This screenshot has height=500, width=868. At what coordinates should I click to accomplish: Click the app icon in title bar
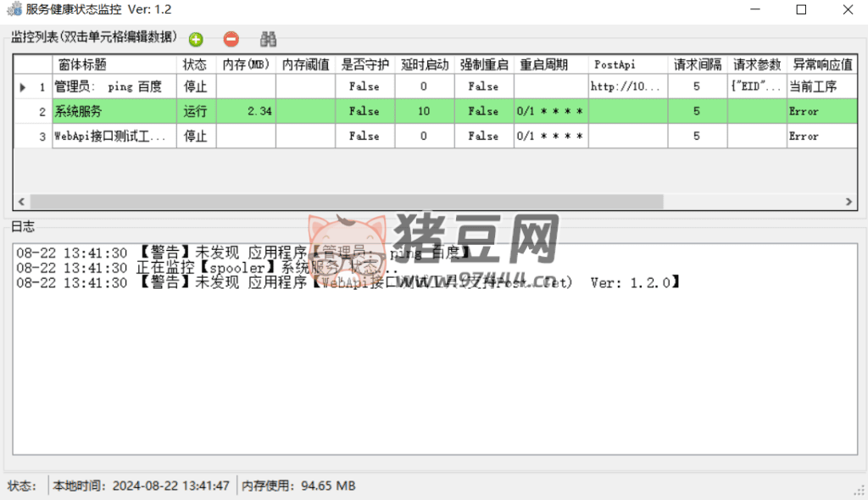click(x=14, y=9)
